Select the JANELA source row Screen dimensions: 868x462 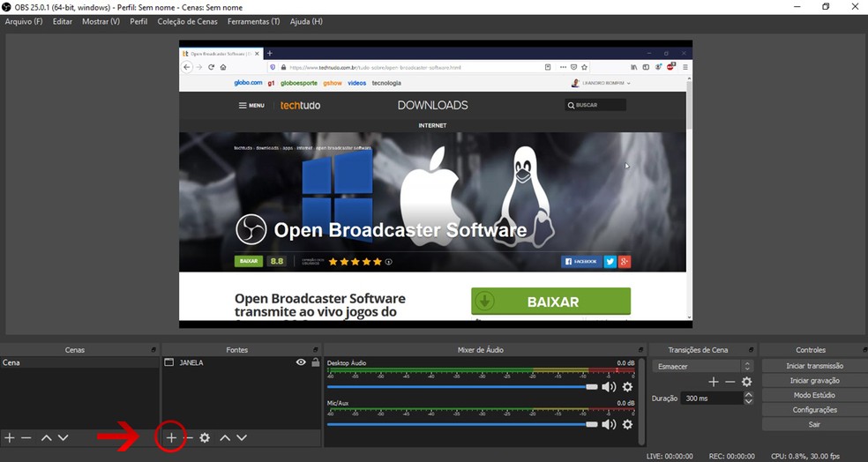[242, 362]
